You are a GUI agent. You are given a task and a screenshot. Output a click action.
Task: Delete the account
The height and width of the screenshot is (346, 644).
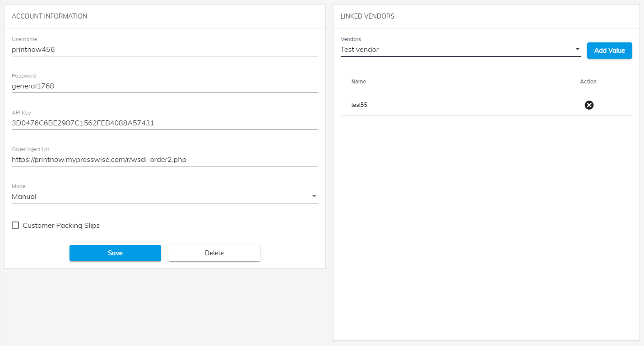214,253
